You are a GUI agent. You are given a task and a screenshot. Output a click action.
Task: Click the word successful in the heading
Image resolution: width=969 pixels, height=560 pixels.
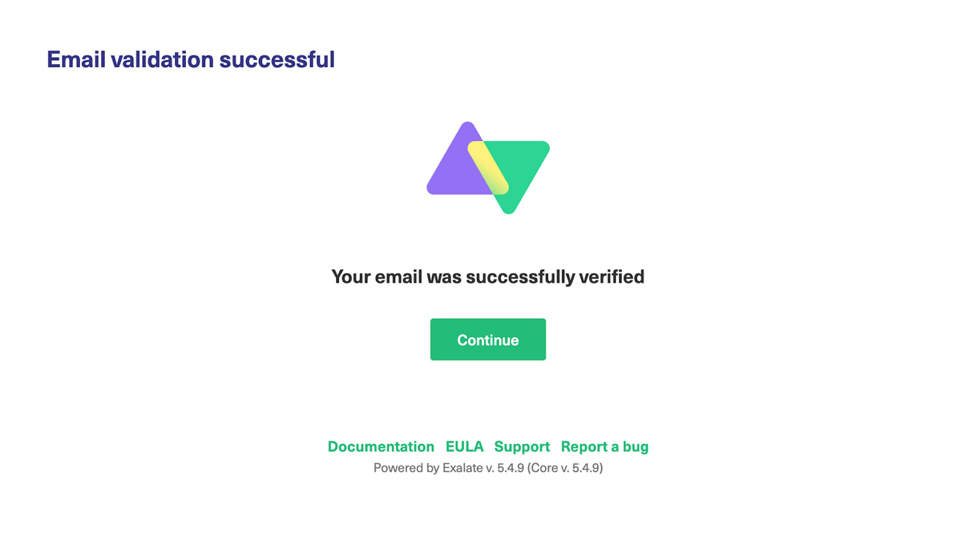point(277,60)
